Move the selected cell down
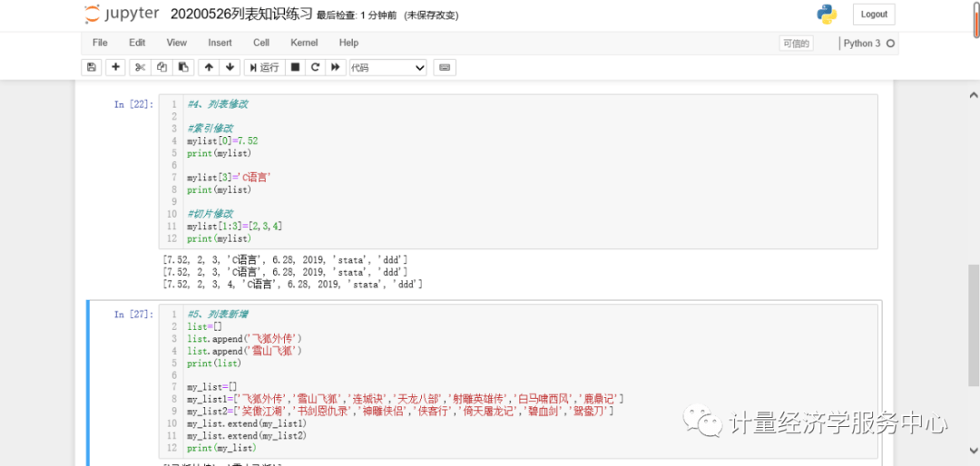This screenshot has width=980, height=466. [230, 67]
